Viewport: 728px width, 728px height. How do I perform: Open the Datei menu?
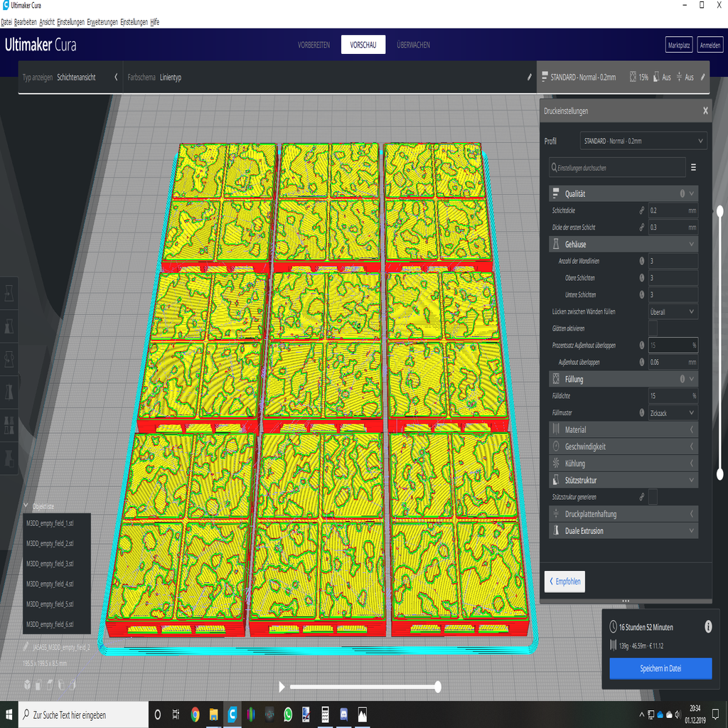6,22
